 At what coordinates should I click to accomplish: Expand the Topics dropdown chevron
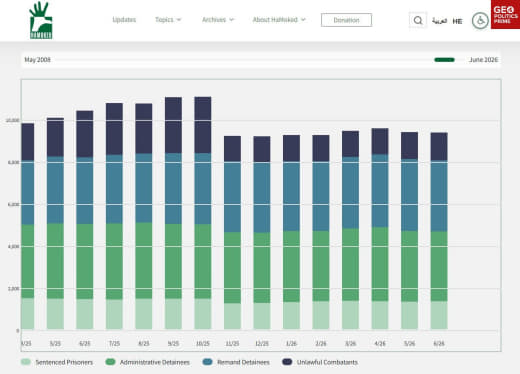point(179,20)
